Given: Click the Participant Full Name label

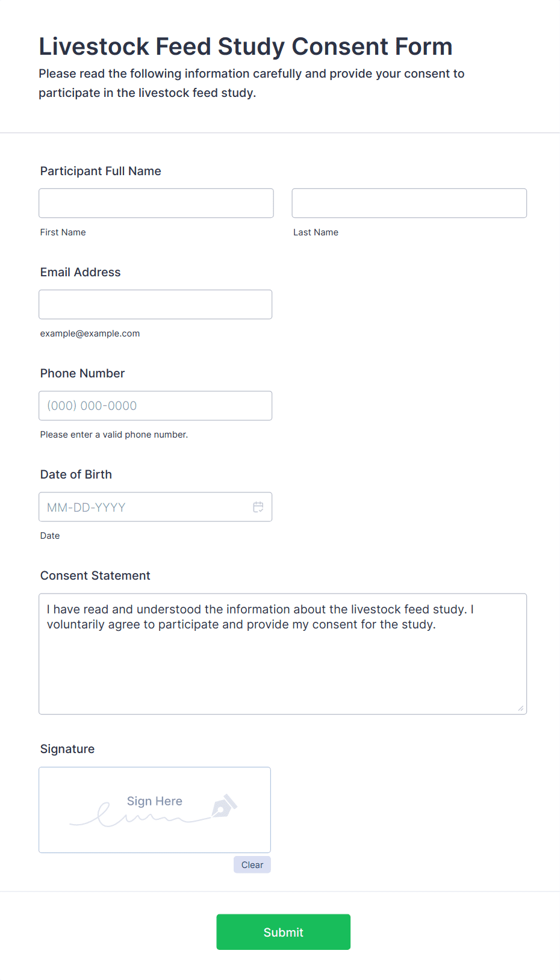Looking at the screenshot, I should (x=101, y=171).
